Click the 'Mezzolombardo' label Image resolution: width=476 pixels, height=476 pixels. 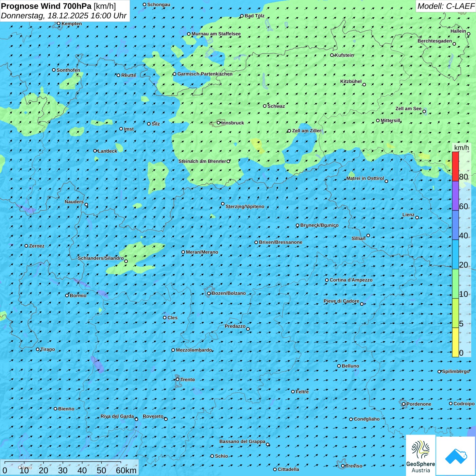point(194,350)
